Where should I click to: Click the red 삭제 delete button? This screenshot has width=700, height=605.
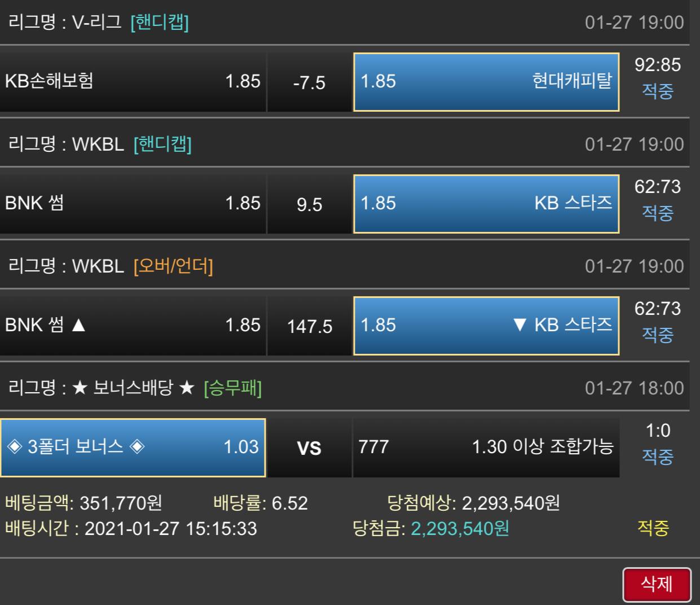pos(657,584)
